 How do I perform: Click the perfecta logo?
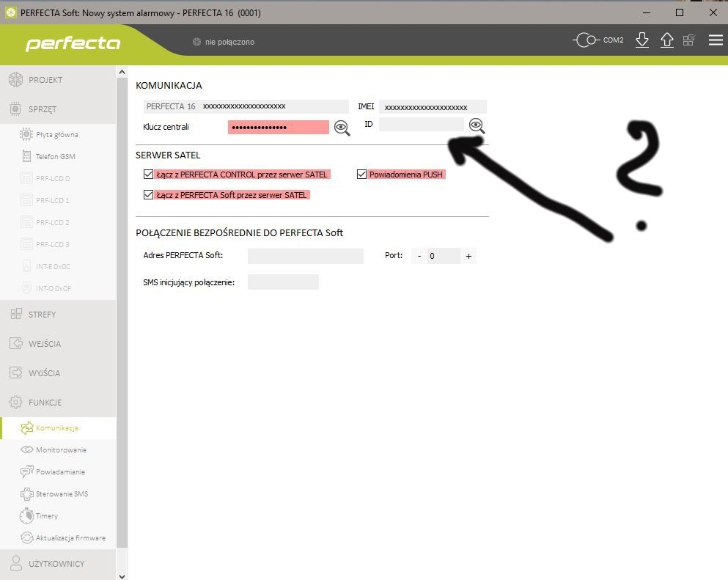point(73,43)
